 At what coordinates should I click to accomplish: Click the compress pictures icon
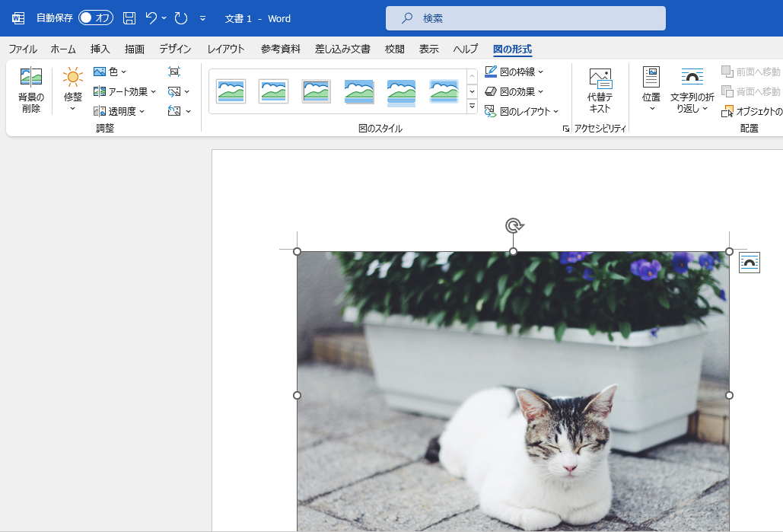click(x=174, y=72)
